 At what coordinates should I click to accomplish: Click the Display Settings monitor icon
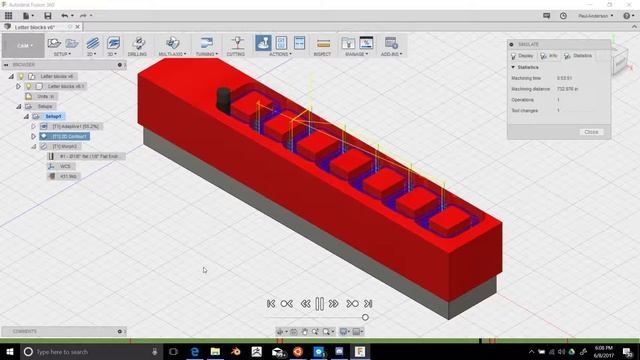[x=344, y=331]
